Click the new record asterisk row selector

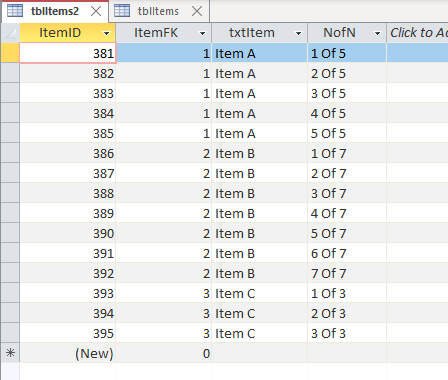(x=10, y=353)
